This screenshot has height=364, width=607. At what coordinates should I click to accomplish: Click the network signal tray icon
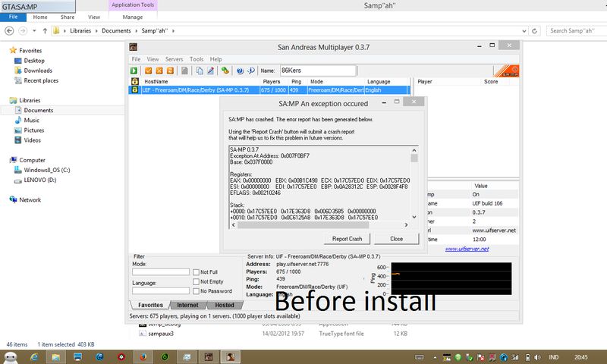pyautogui.click(x=515, y=357)
